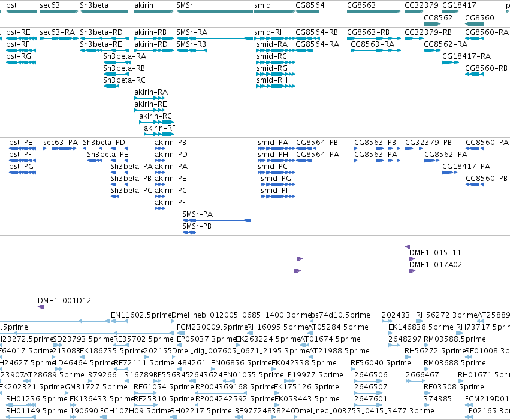Viewport: 510px width, 420px height.
Task: Click protein smid-PA
Action: (273, 143)
